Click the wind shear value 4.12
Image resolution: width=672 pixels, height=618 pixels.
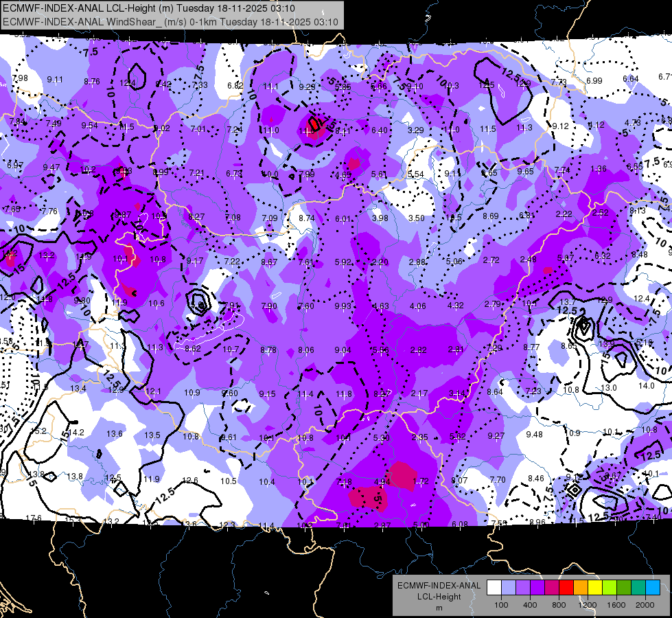(596, 125)
